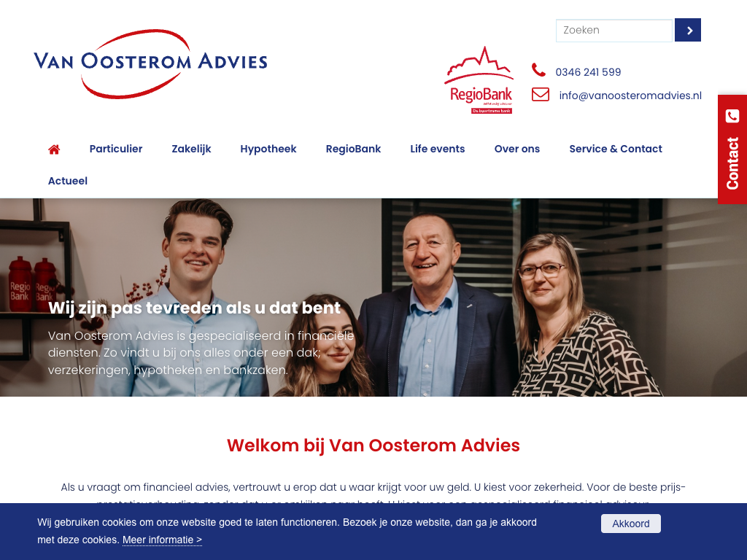The width and height of the screenshot is (747, 560).
Task: Click the Zoeken search field
Action: [614, 31]
